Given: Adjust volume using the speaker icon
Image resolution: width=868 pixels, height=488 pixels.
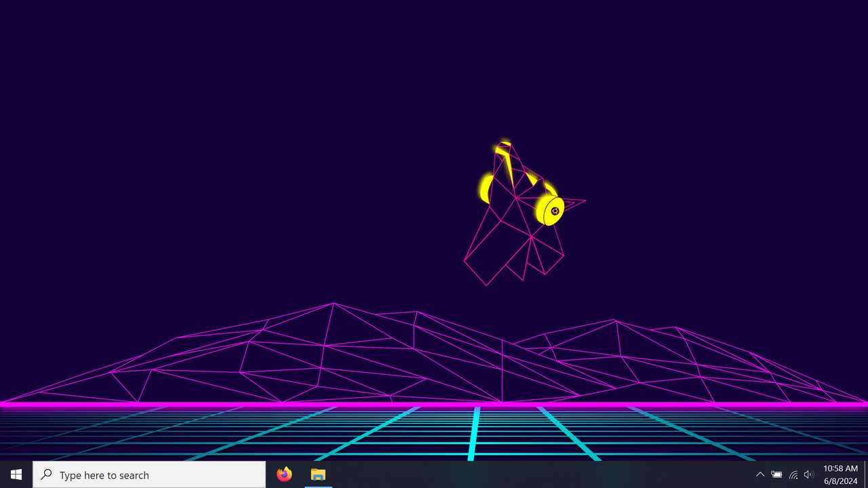Looking at the screenshot, I should click(x=809, y=474).
